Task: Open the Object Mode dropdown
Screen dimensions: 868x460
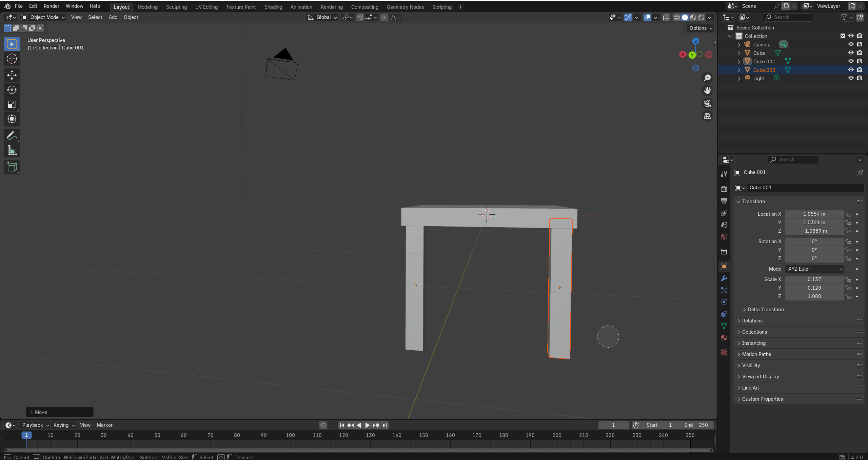Action: coord(43,17)
